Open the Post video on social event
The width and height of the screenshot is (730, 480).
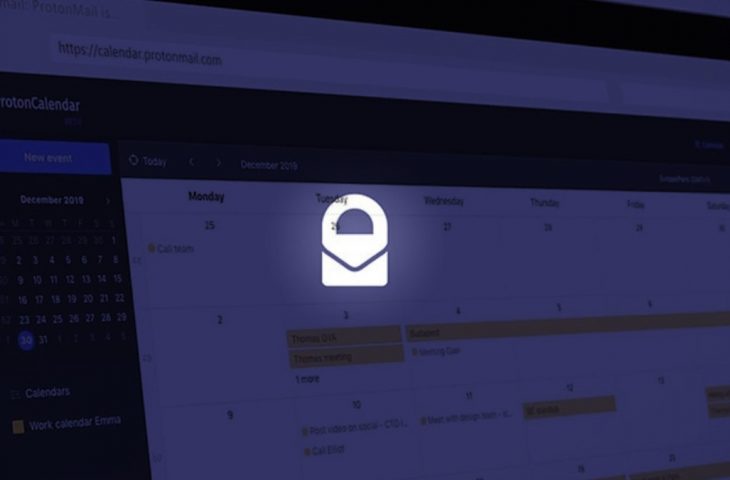click(x=355, y=428)
